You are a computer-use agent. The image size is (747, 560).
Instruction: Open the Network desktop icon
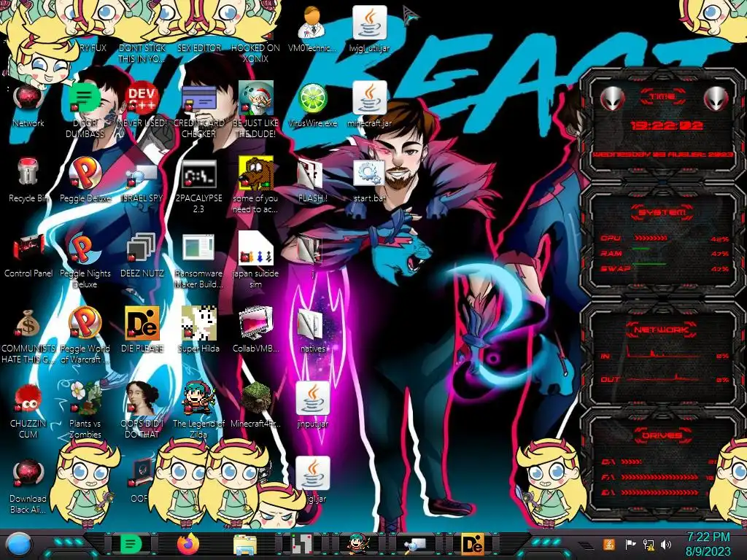(x=28, y=98)
